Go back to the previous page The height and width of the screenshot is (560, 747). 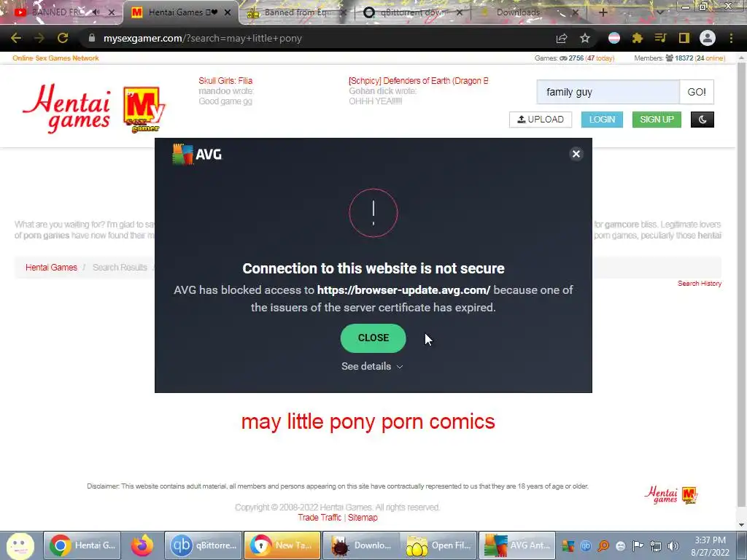click(x=16, y=38)
